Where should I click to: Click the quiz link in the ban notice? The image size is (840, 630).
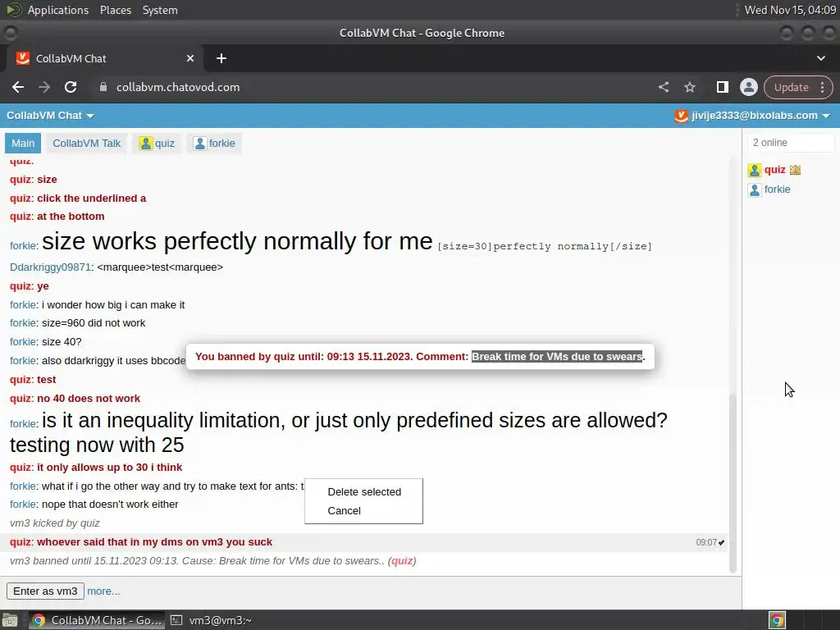(x=402, y=561)
